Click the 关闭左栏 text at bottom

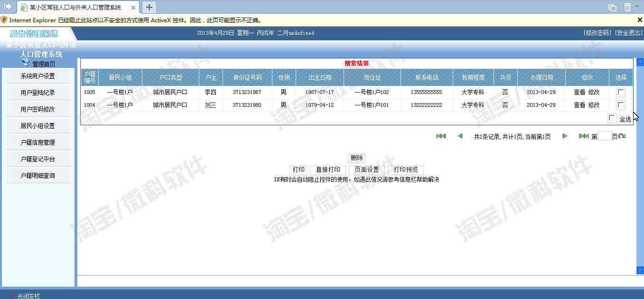pyautogui.click(x=28, y=296)
